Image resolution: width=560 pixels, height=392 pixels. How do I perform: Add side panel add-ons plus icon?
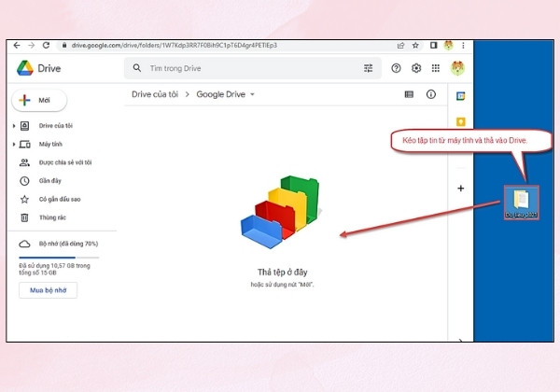pos(461,189)
